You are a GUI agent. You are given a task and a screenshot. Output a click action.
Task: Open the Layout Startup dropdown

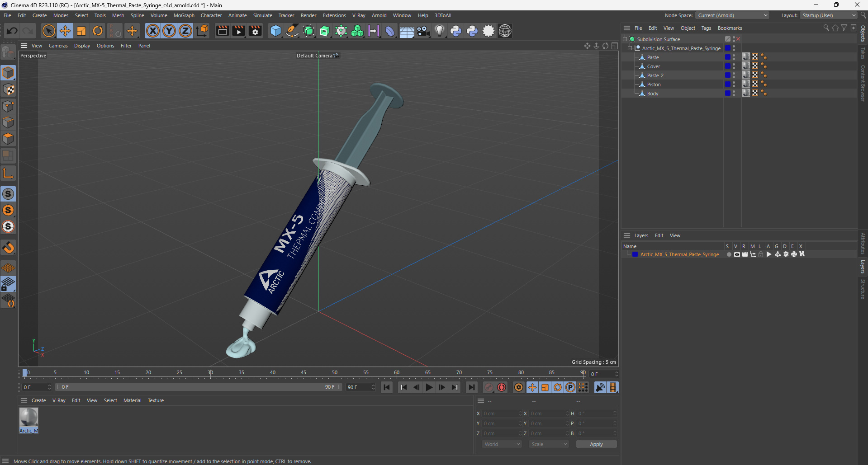coord(829,15)
